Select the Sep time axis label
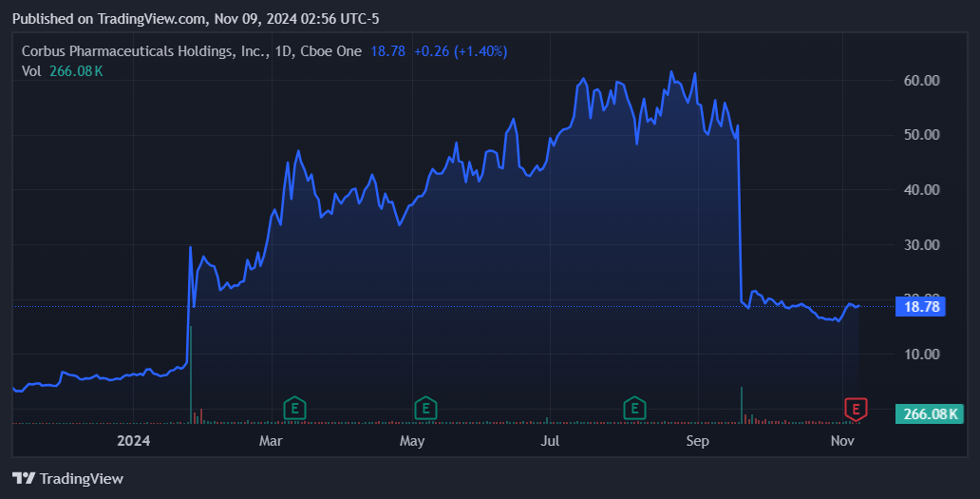 tap(698, 441)
